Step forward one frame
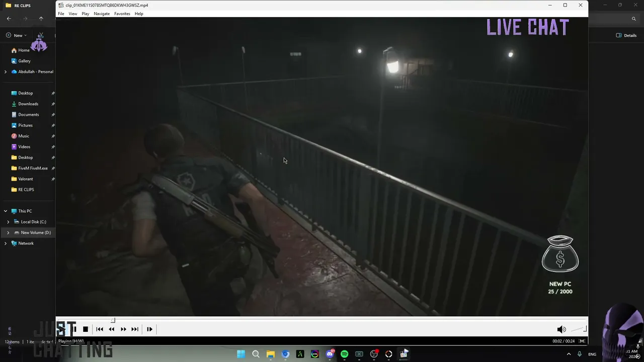The height and width of the screenshot is (362, 644). 149,329
